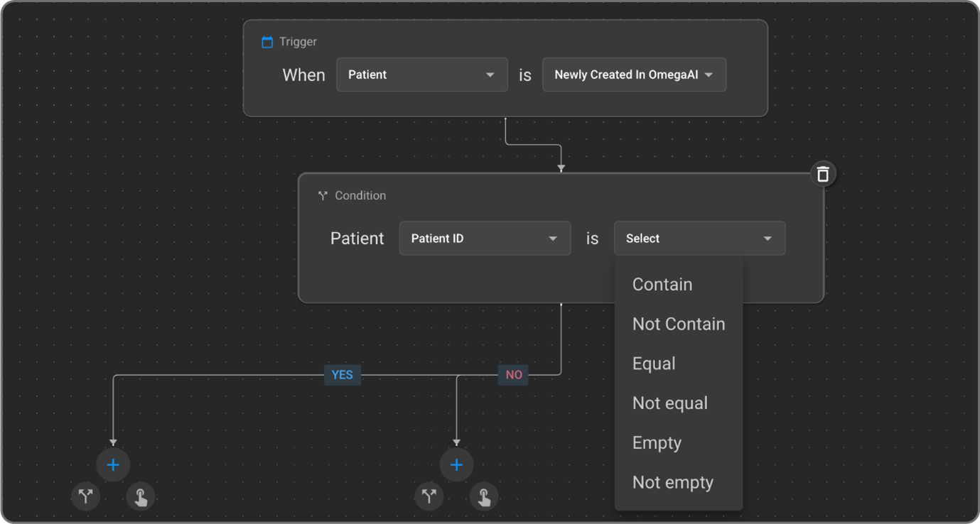Pick the Empty operator option
This screenshot has height=524, width=980.
pyautogui.click(x=657, y=443)
